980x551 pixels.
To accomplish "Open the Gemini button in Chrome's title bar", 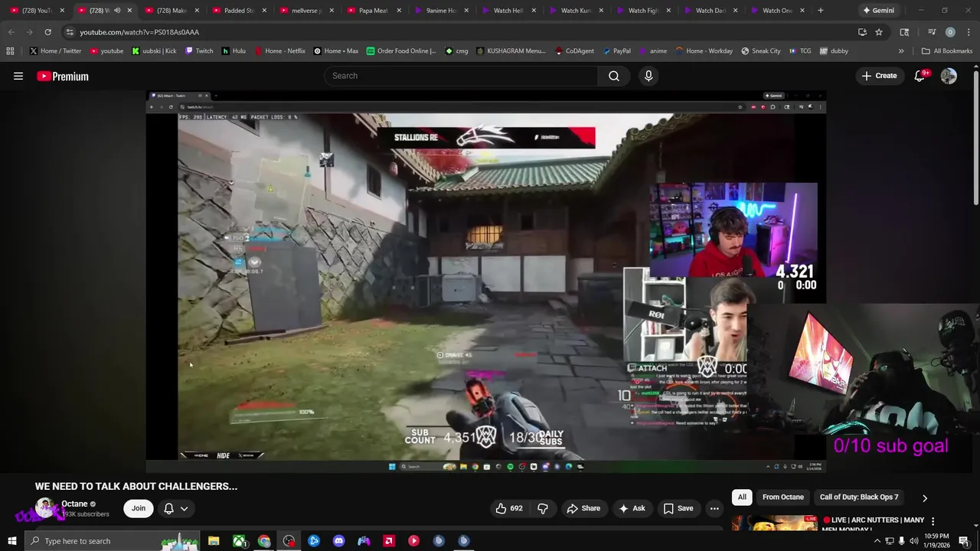I will 877,11.
